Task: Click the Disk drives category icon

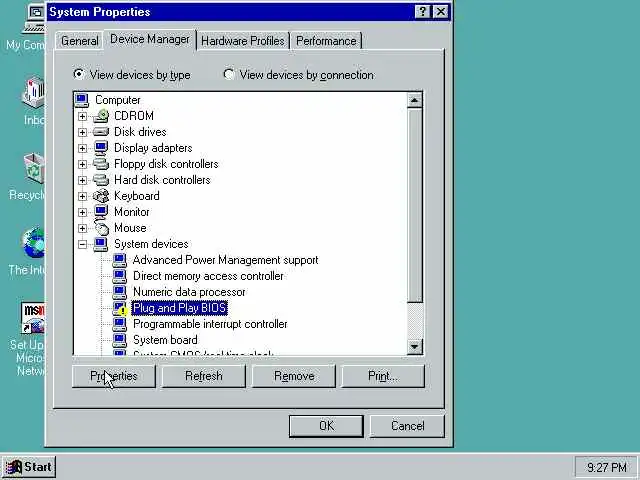Action: coord(101,132)
